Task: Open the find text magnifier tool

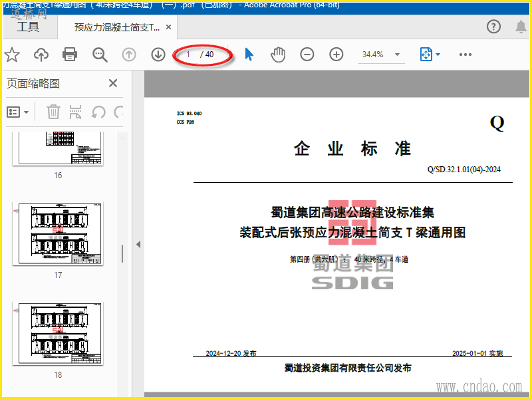Action: point(100,55)
